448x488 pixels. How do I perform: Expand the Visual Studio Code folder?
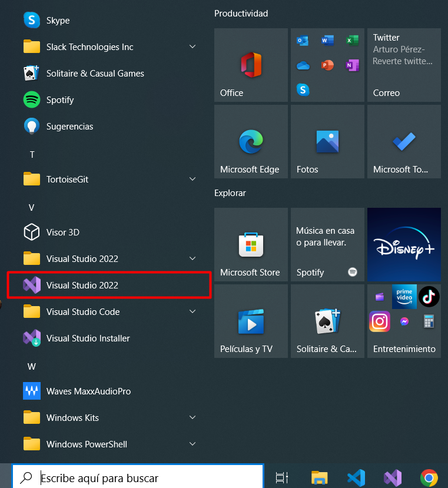click(x=192, y=312)
